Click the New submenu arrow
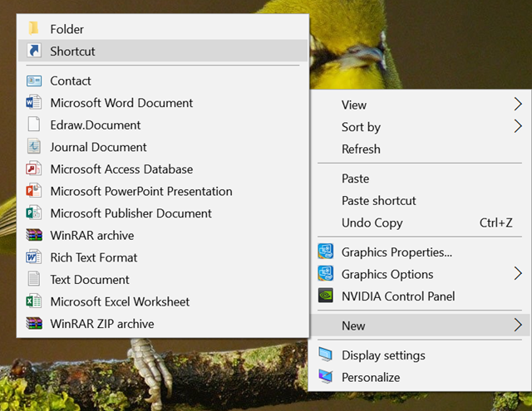The image size is (532, 411). tap(518, 325)
